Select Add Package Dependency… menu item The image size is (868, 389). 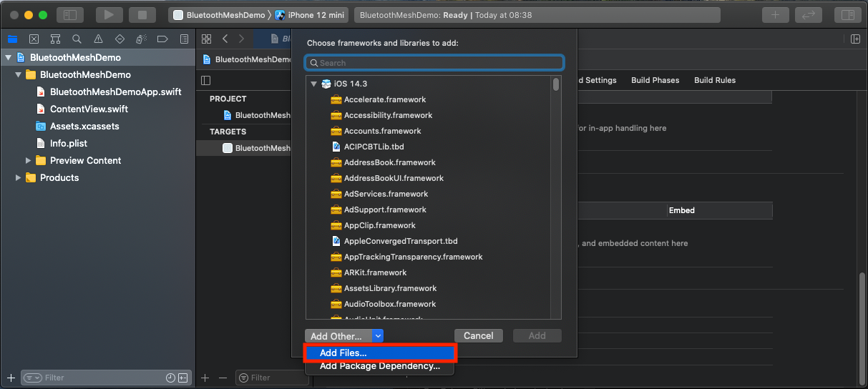tap(379, 366)
